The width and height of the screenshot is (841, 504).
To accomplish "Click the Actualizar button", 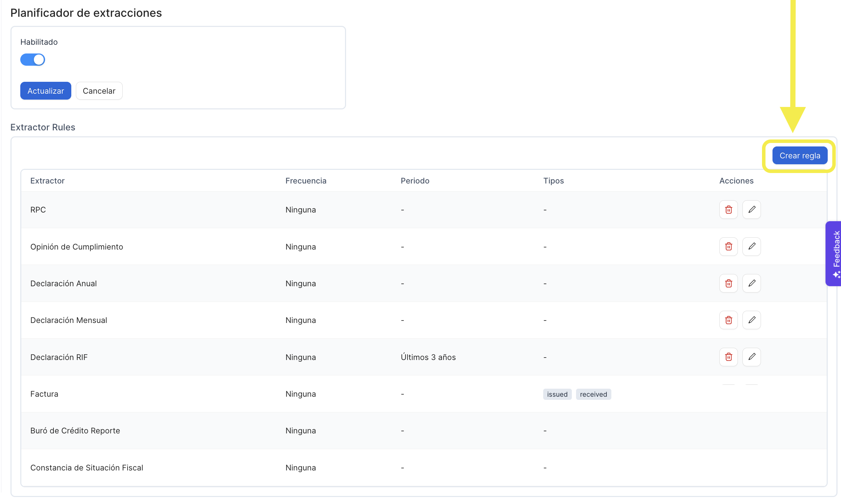I will point(46,91).
